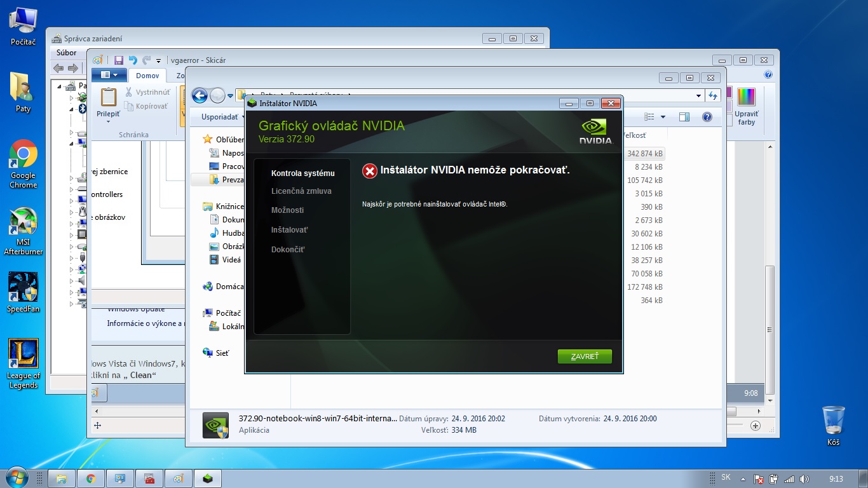Launch SpeedFan desktop shortcut
This screenshot has height=488, width=868.
(x=24, y=293)
